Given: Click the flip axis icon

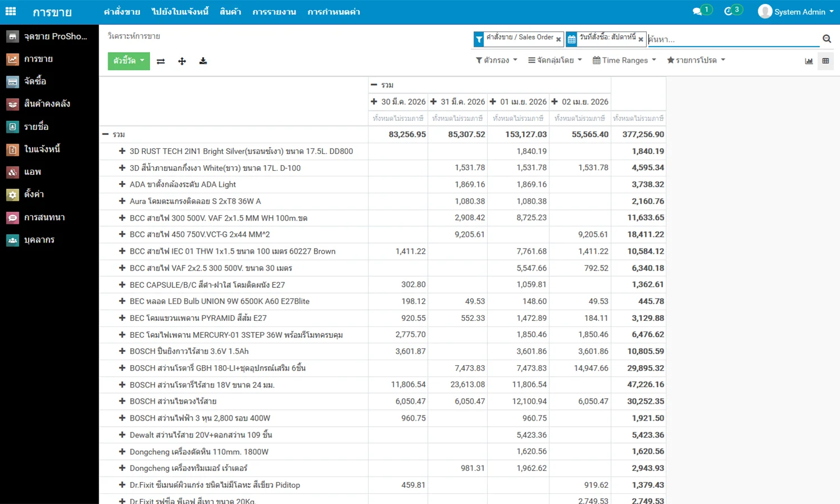Looking at the screenshot, I should [x=161, y=61].
